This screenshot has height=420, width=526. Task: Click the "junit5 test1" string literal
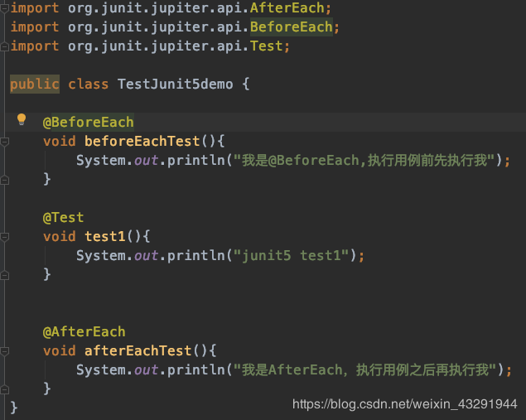[292, 256]
